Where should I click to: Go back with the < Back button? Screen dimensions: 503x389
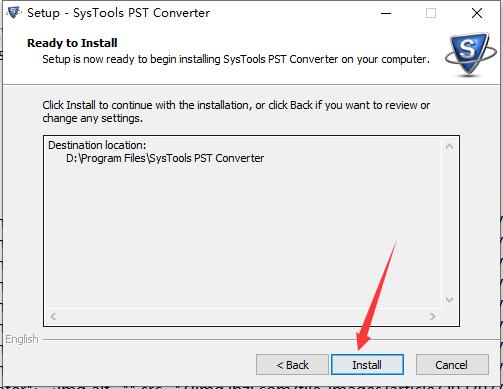coord(292,365)
